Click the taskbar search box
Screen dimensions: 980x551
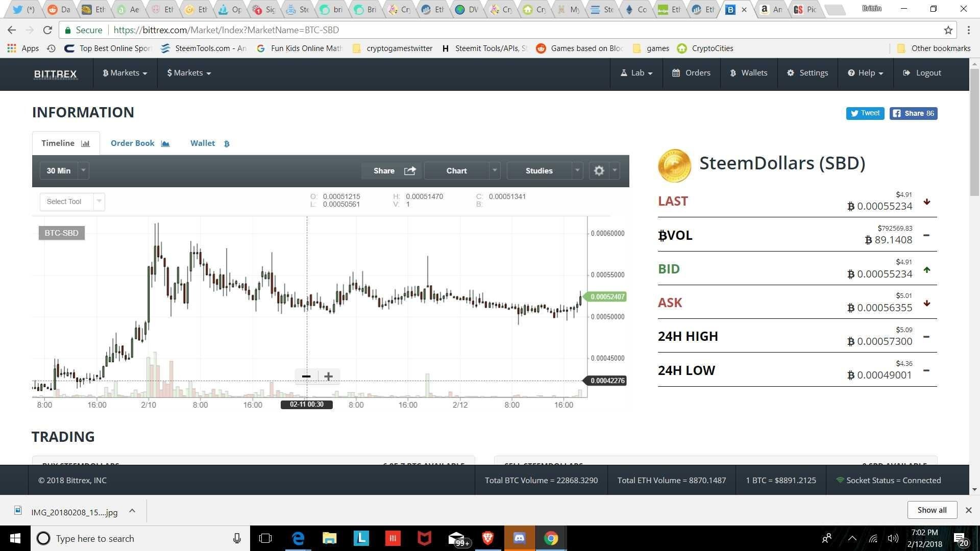click(140, 538)
